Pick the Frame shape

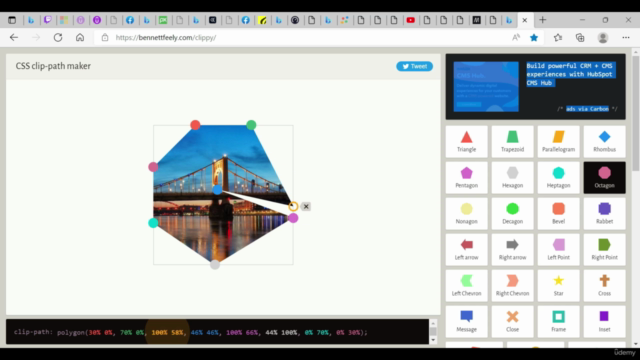pyautogui.click(x=558, y=321)
